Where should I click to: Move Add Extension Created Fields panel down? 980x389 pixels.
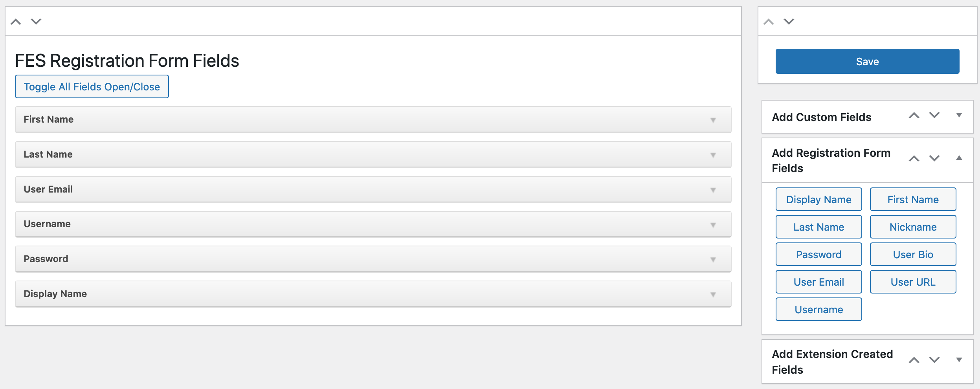(x=934, y=360)
